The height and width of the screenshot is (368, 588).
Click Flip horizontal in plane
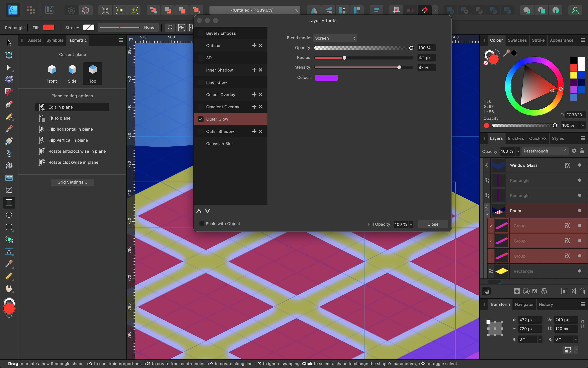coord(72,129)
